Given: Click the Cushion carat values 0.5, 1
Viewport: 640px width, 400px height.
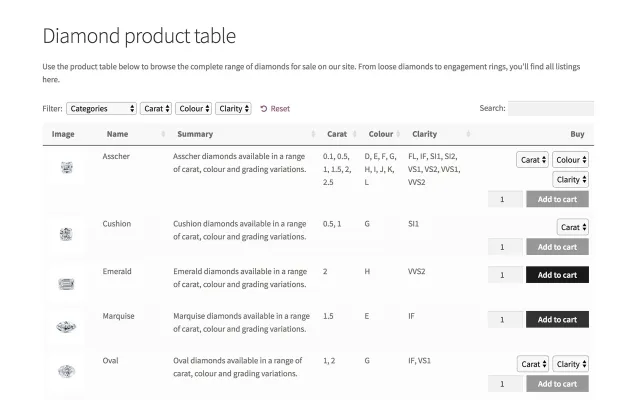Looking at the screenshot, I should point(332,224).
